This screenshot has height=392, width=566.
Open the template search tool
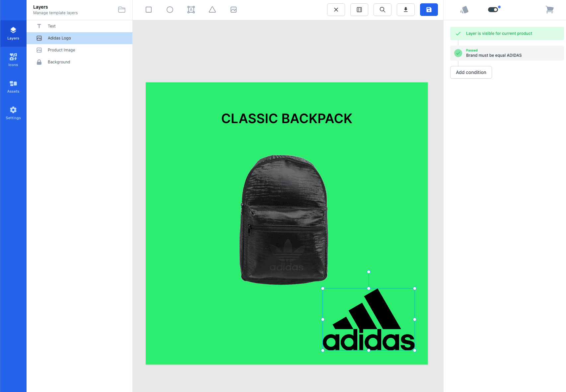pos(382,10)
